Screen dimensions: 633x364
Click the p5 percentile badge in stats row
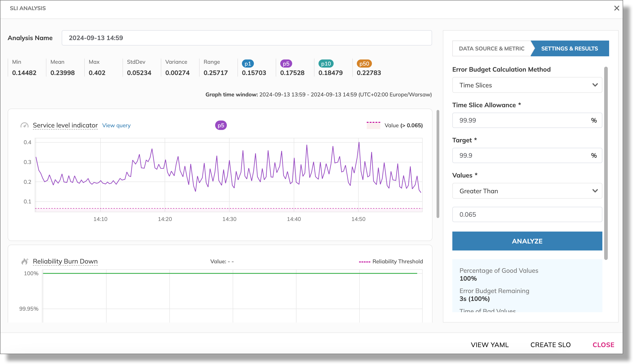pos(286,64)
